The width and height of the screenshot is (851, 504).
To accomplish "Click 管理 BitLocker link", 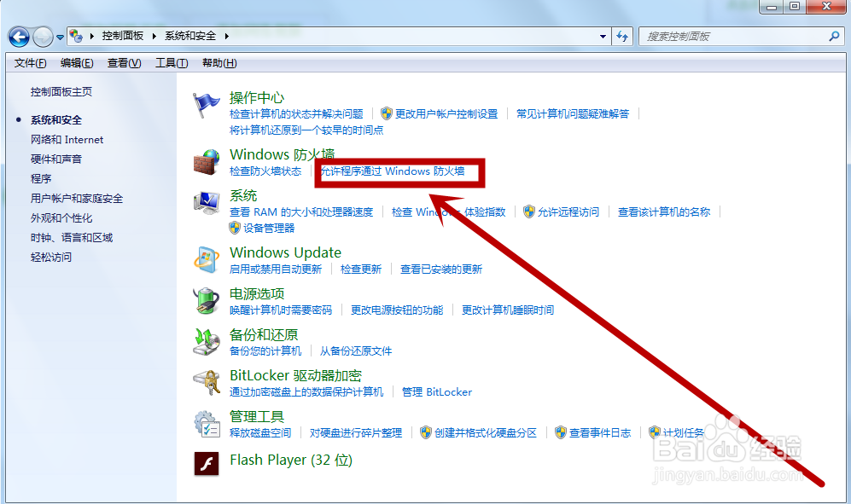I will tap(437, 392).
